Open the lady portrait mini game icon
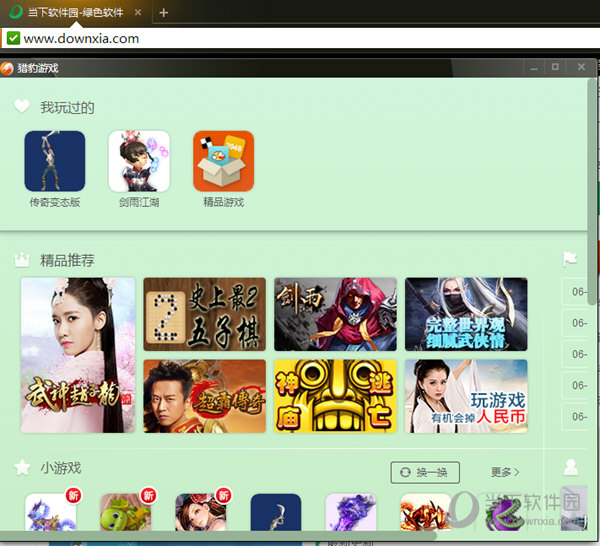The height and width of the screenshot is (546, 600). pyautogui.click(x=201, y=512)
